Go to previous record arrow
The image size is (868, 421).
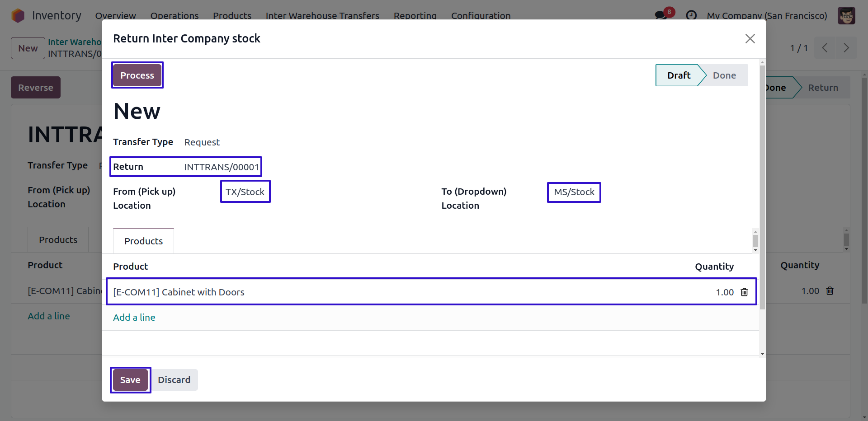point(825,48)
